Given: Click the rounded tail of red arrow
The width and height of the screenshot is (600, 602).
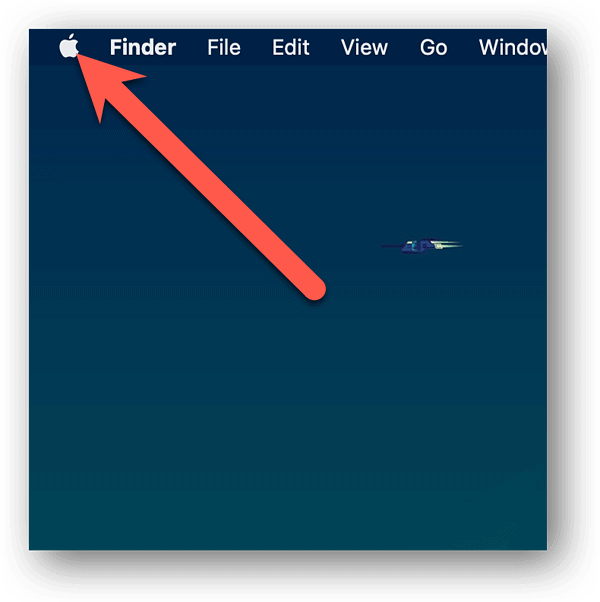Looking at the screenshot, I should 314,288.
